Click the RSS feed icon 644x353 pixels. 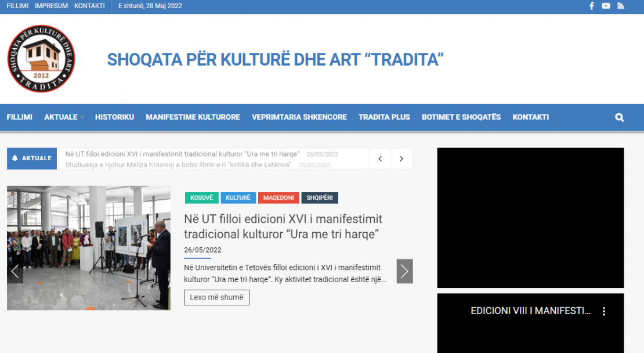tap(620, 6)
